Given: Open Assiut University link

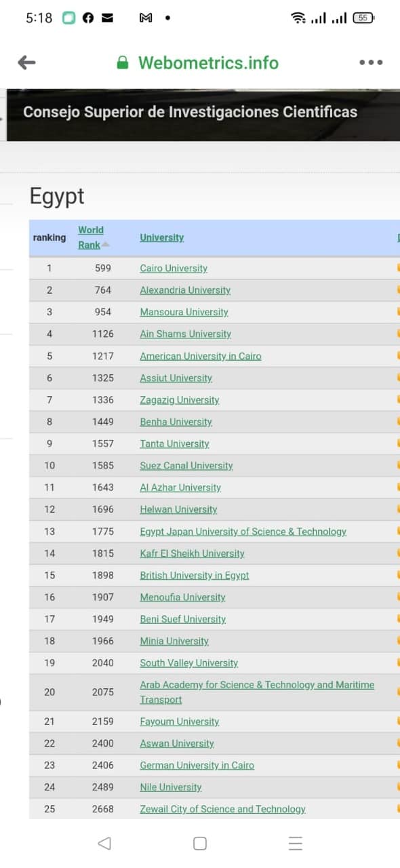Looking at the screenshot, I should [x=176, y=378].
